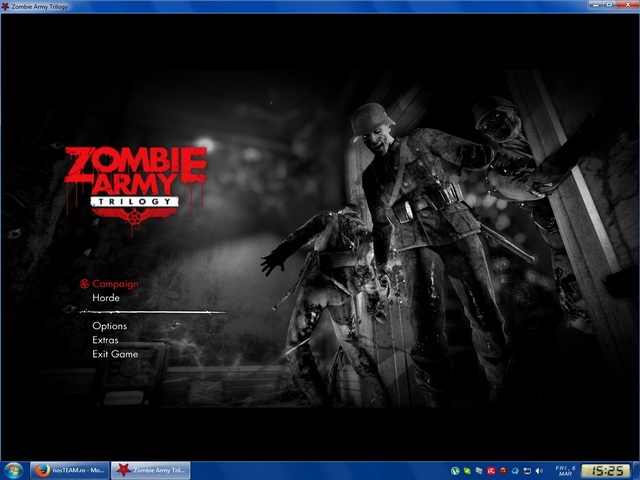The image size is (640, 480).
Task: Open the Options menu
Action: [x=109, y=326]
